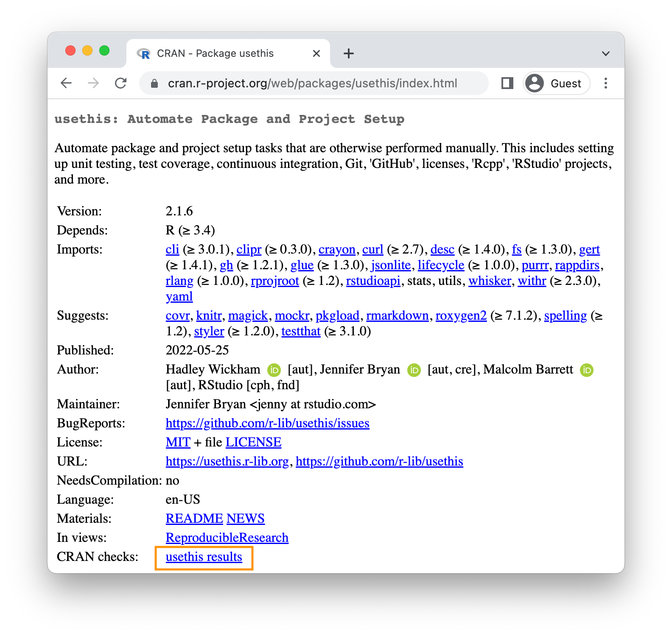Open the side panel icon
672x636 pixels.
coord(507,83)
